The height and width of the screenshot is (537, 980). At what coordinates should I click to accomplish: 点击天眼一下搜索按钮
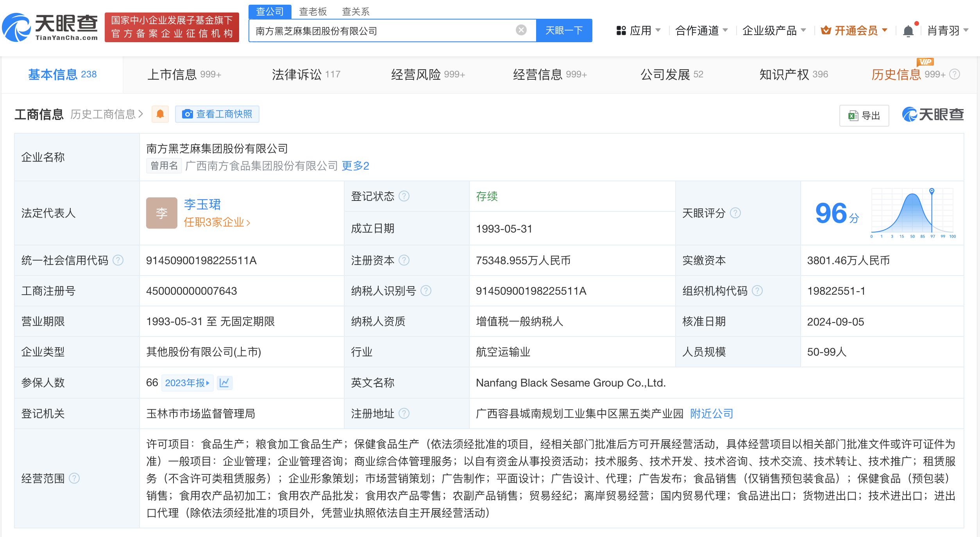564,30
